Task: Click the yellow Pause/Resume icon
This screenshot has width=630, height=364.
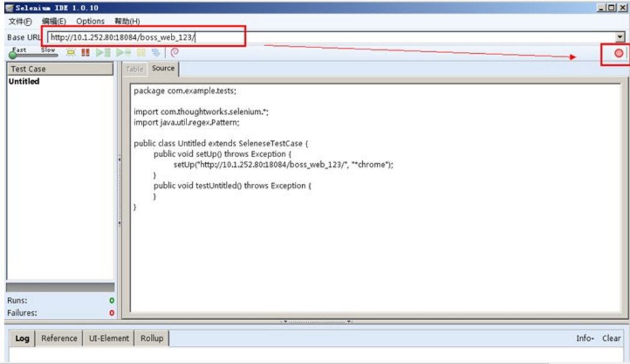Action: tap(141, 53)
